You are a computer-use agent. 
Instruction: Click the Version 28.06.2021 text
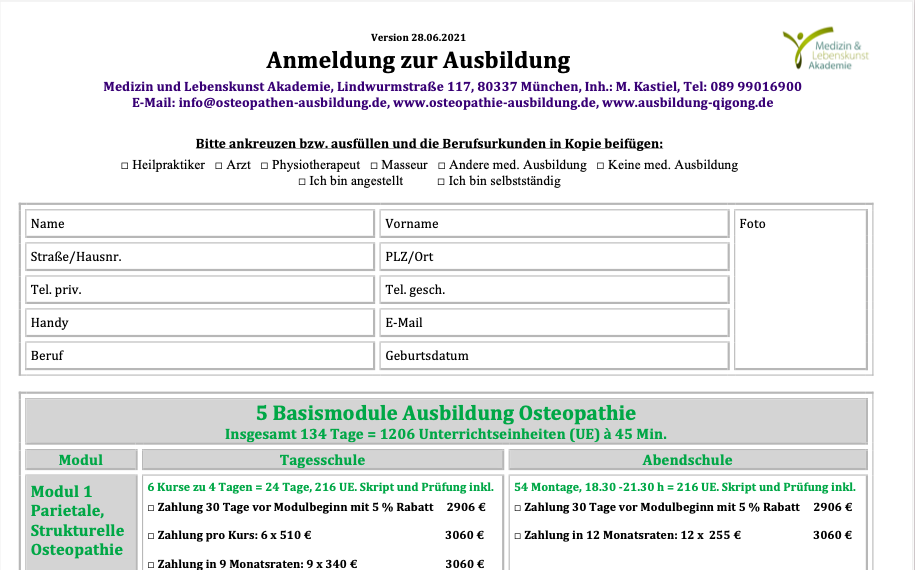(418, 37)
